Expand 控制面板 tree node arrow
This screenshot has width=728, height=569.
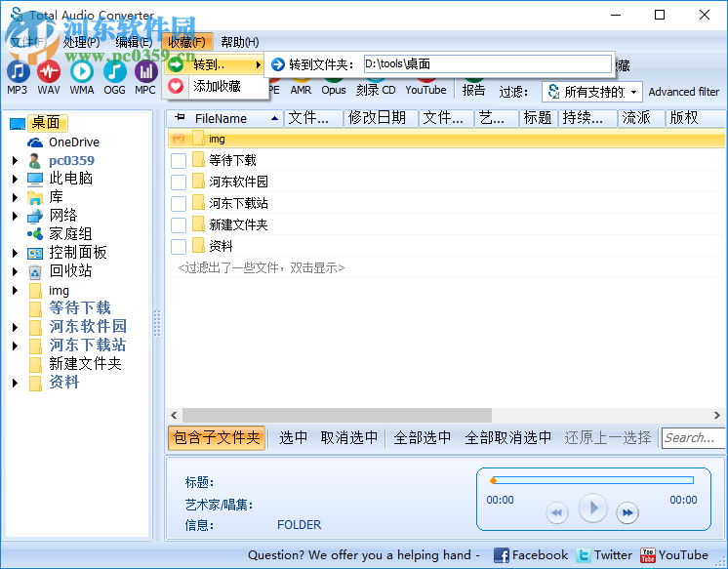15,253
